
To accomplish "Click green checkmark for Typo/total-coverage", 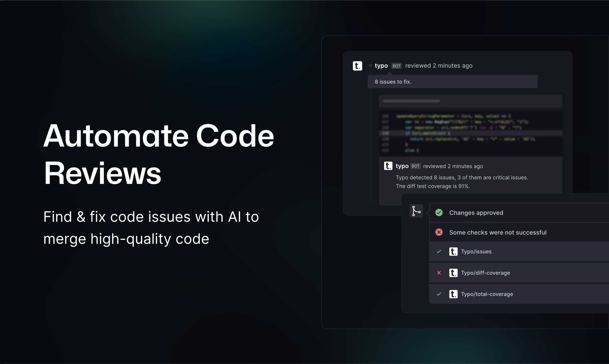I will tap(439, 294).
